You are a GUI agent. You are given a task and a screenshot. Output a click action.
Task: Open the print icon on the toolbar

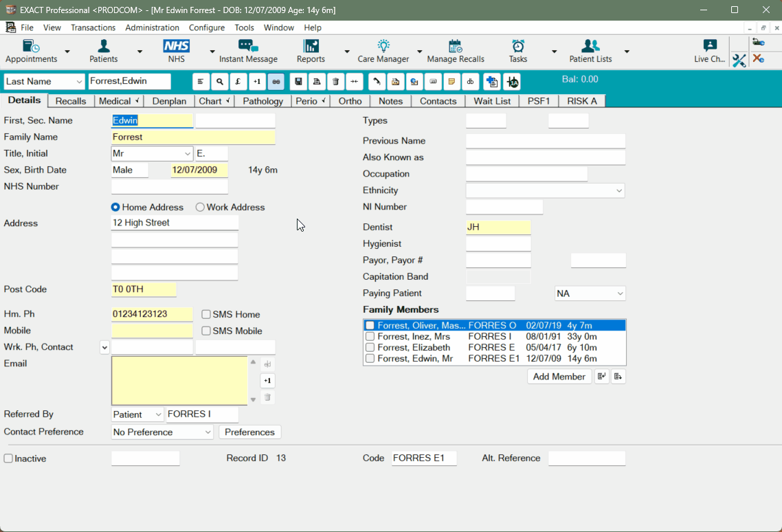316,81
